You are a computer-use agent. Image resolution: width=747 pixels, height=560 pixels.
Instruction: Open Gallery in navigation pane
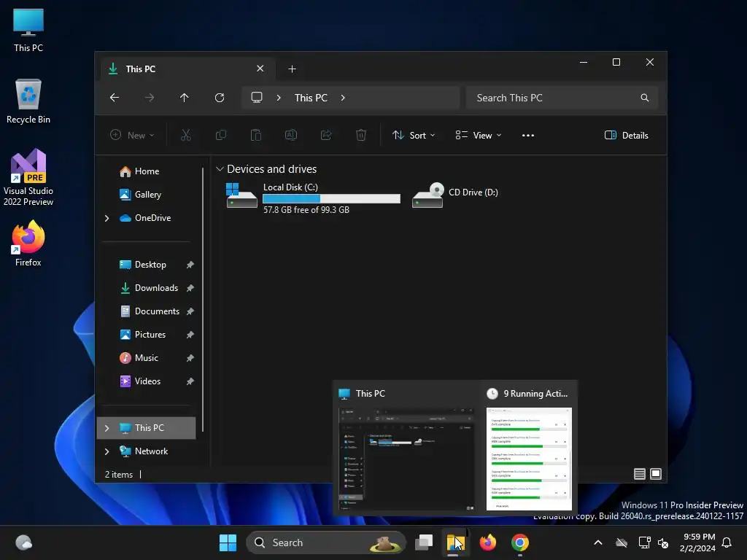click(x=147, y=195)
